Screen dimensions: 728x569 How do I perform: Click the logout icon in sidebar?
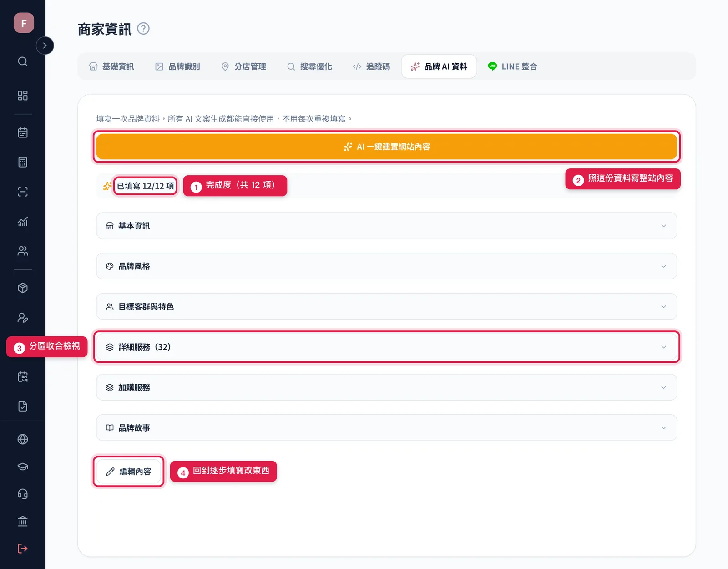coord(23,549)
